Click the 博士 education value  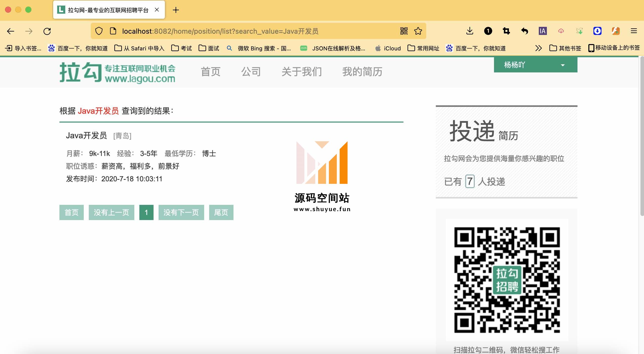(209, 153)
